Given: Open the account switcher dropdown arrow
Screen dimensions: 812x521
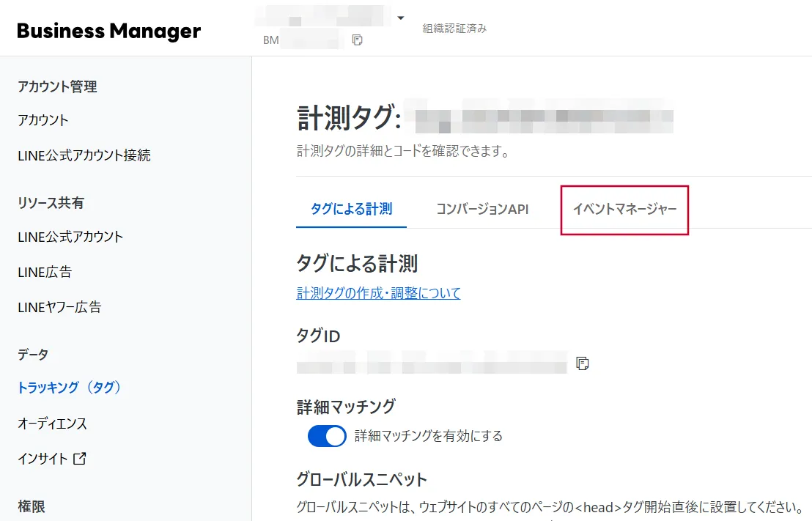Looking at the screenshot, I should [400, 16].
